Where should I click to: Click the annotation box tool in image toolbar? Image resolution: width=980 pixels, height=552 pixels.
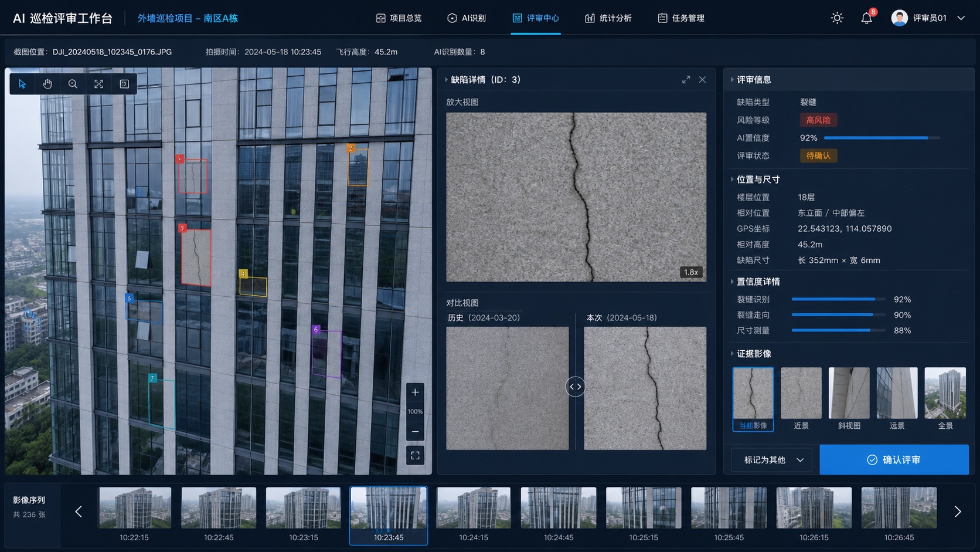124,84
